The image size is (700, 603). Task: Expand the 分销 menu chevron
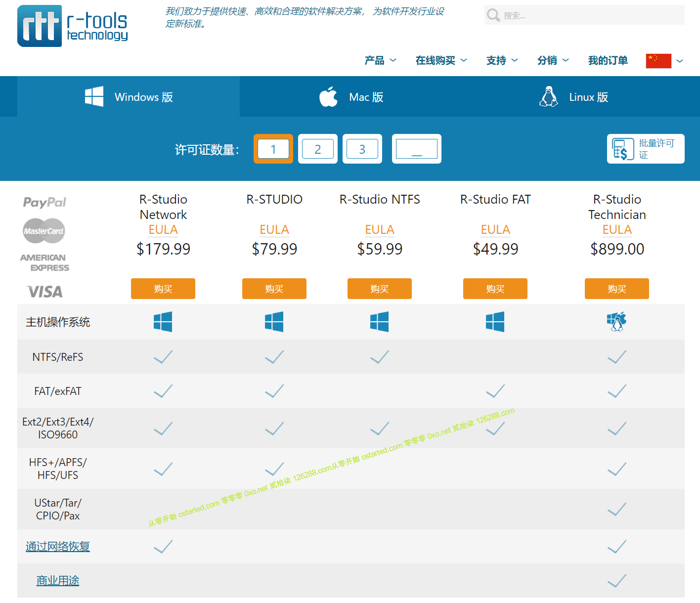pyautogui.click(x=566, y=60)
